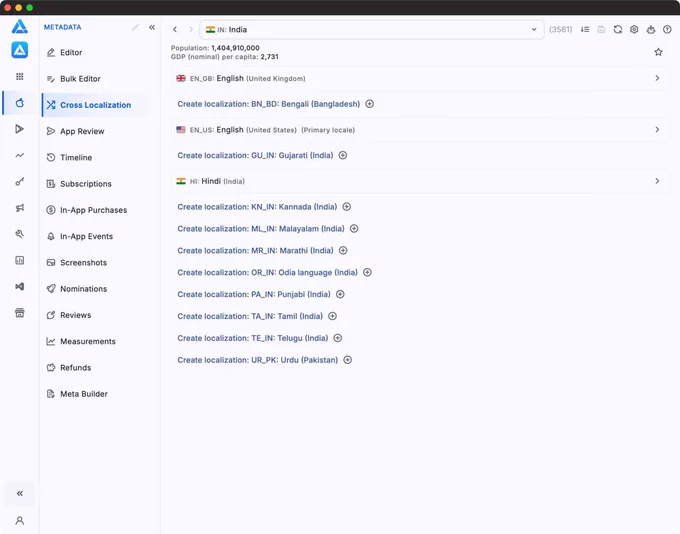
Task: Open the analytics trend line icon
Action: coord(20,155)
